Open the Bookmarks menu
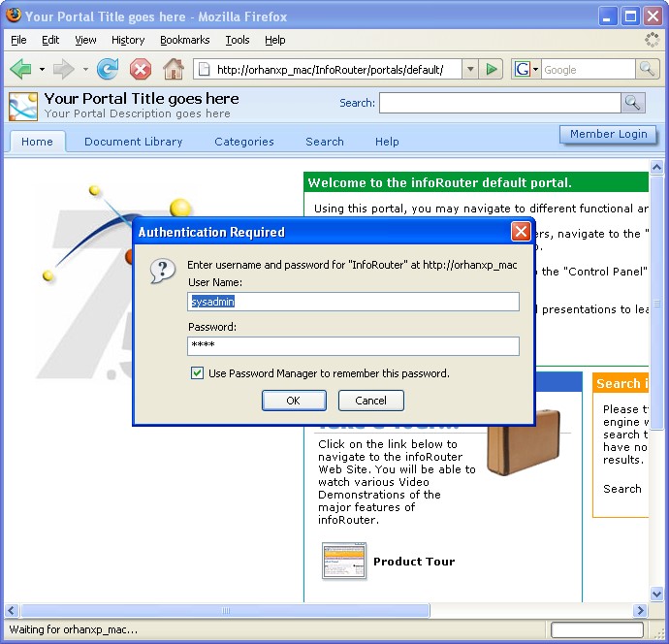 click(x=185, y=40)
